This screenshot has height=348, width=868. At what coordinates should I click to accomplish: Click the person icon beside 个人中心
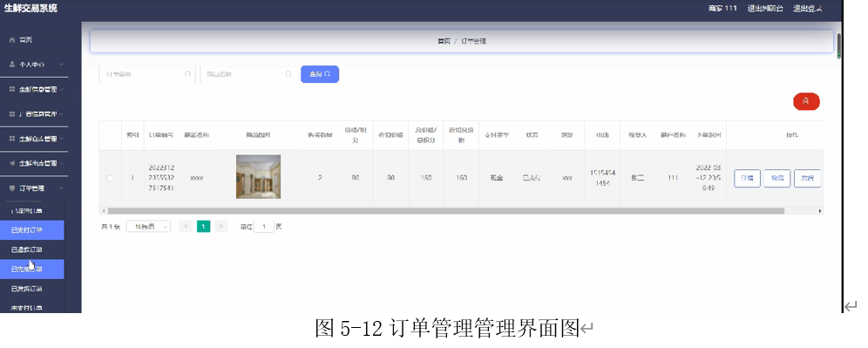12,65
